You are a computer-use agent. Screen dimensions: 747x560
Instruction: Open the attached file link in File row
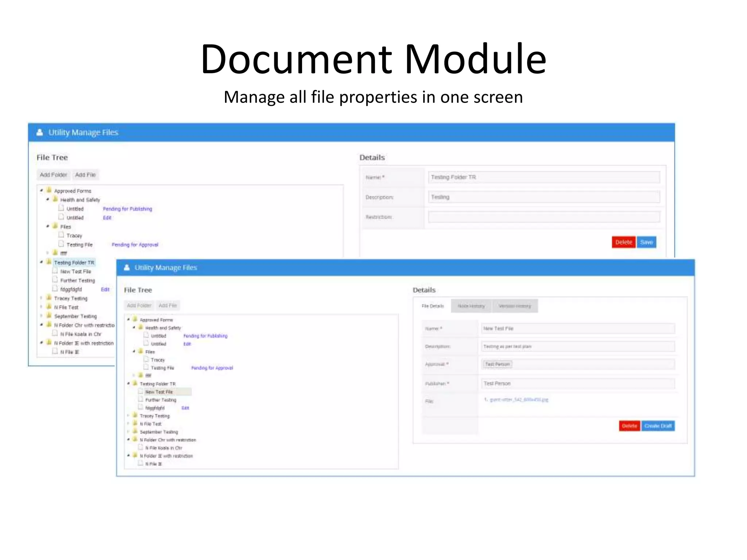click(518, 400)
